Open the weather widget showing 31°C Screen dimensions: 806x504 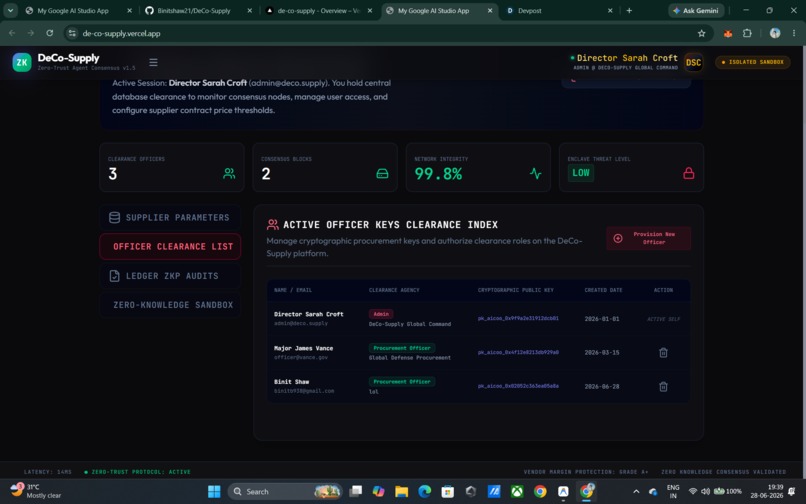pyautogui.click(x=35, y=491)
